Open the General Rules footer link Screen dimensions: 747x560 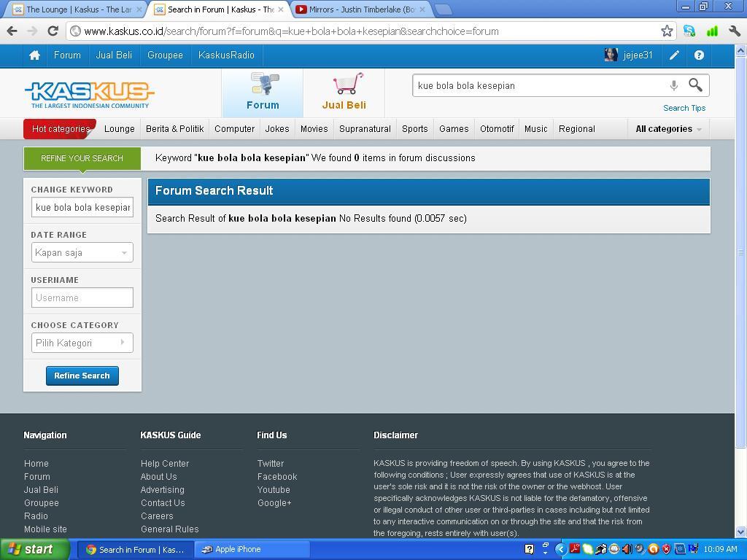(x=169, y=529)
